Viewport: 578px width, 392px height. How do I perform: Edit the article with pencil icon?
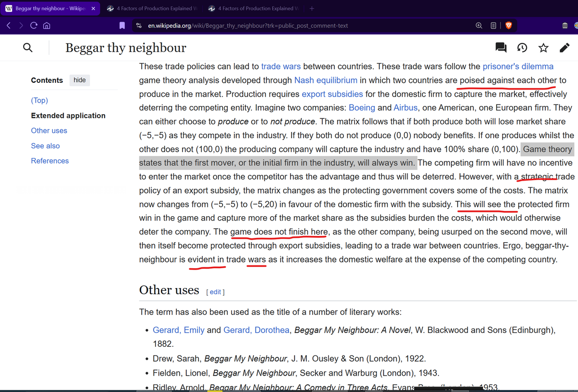565,47
